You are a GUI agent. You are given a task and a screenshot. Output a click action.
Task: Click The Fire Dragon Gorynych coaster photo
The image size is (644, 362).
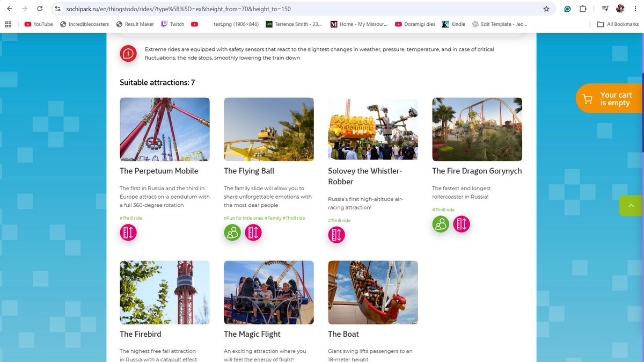477,129
